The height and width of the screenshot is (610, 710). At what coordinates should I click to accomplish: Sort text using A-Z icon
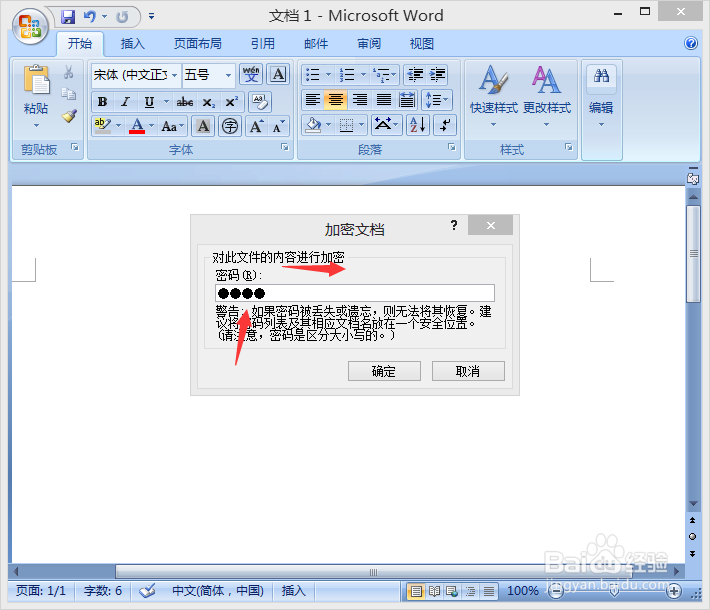(417, 125)
